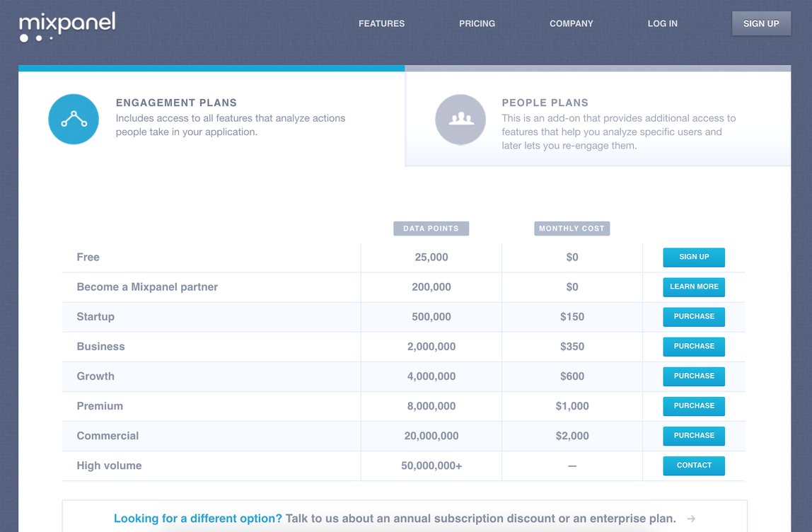Viewport: 812px width, 532px height.
Task: Go to Log In page
Action: 662,23
